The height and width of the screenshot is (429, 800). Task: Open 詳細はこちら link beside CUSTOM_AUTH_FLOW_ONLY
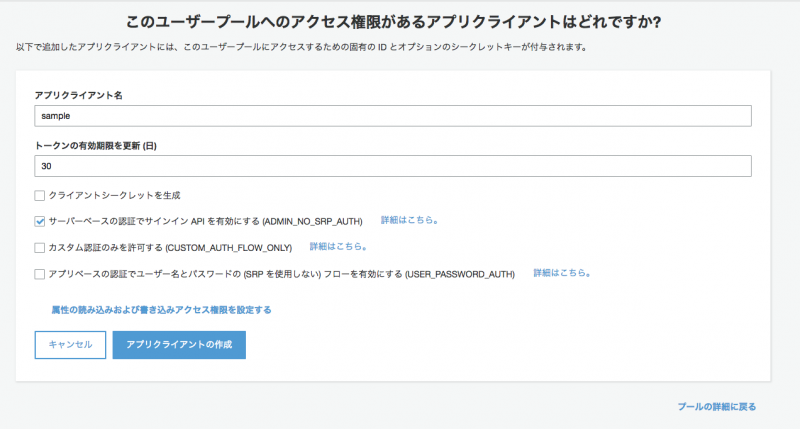[338, 246]
